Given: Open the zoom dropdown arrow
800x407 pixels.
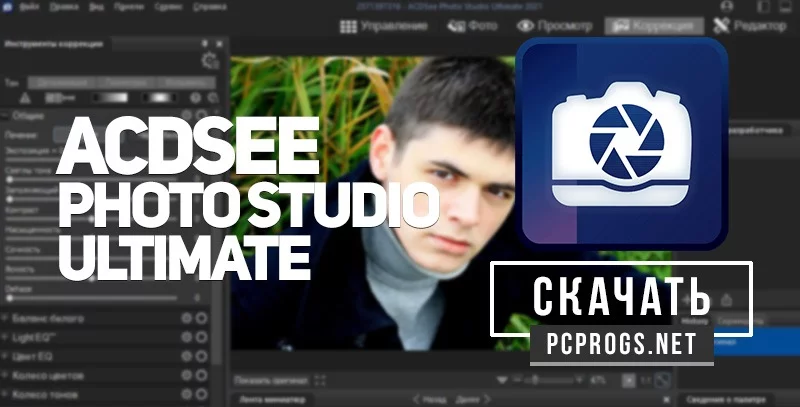Looking at the screenshot, I should point(502,380).
